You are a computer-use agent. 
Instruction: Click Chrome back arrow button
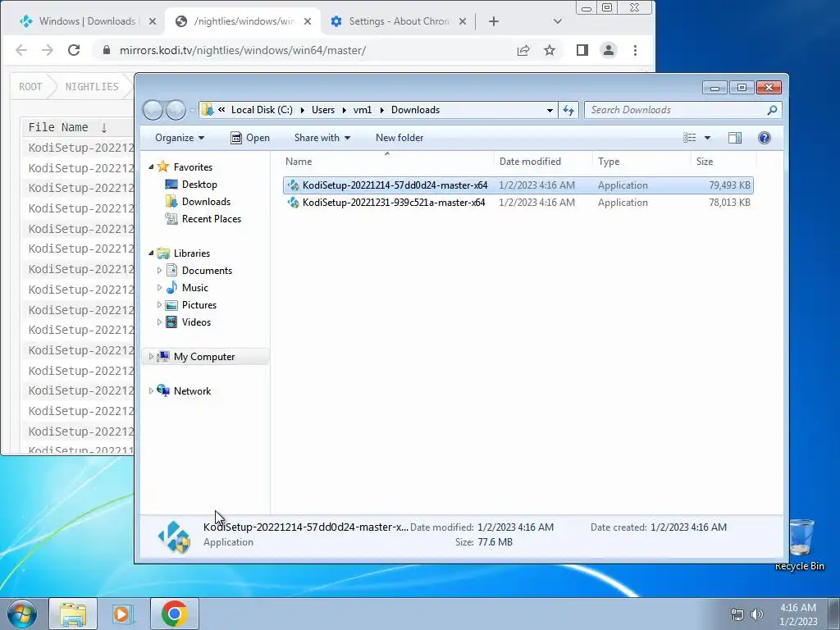tap(21, 50)
